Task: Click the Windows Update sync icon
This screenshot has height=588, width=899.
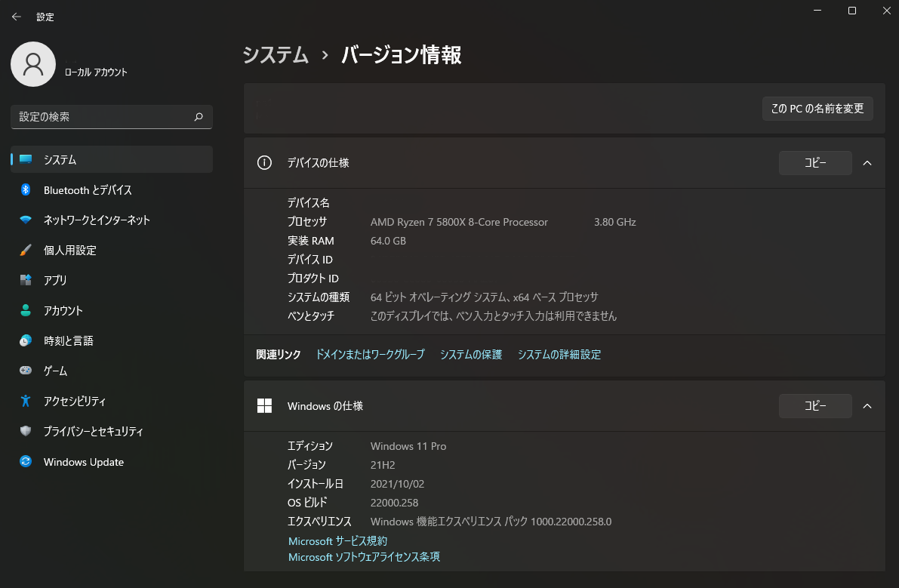Action: pyautogui.click(x=26, y=461)
